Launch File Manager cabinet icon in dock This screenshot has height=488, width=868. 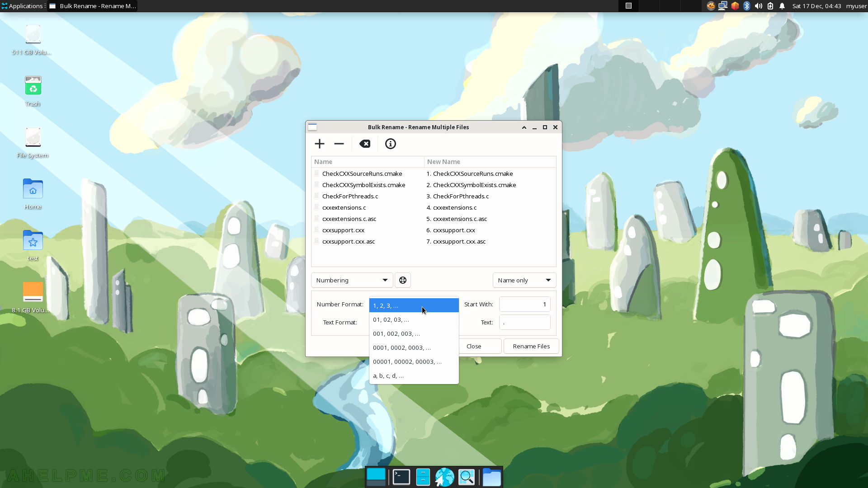[x=423, y=477]
